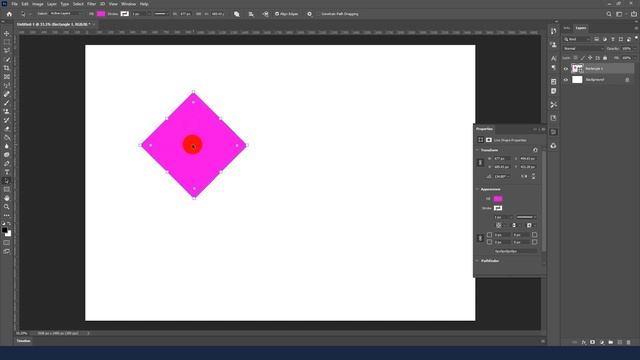The height and width of the screenshot is (360, 640).
Task: Toggle lock position in Layers panel
Action: click(590, 58)
